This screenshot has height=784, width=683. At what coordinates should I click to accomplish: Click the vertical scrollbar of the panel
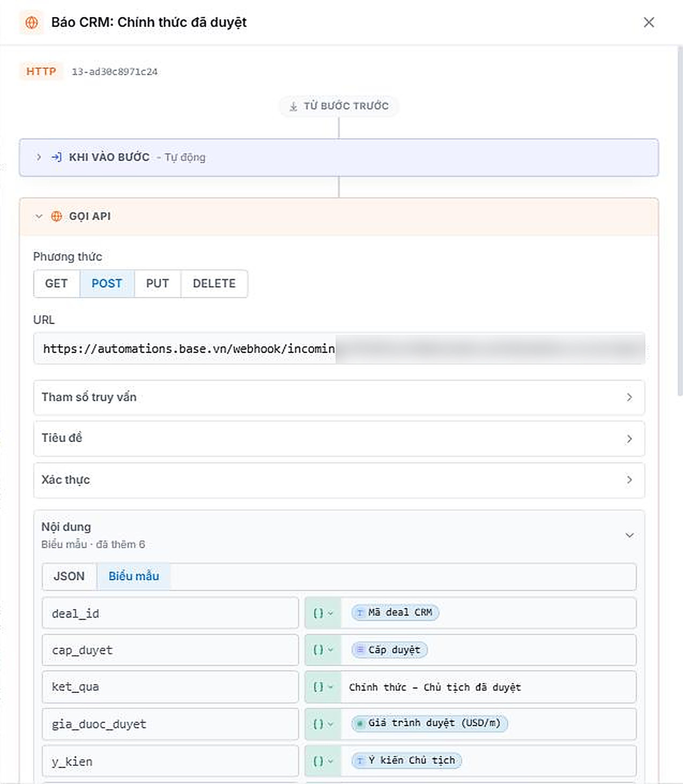(x=680, y=221)
